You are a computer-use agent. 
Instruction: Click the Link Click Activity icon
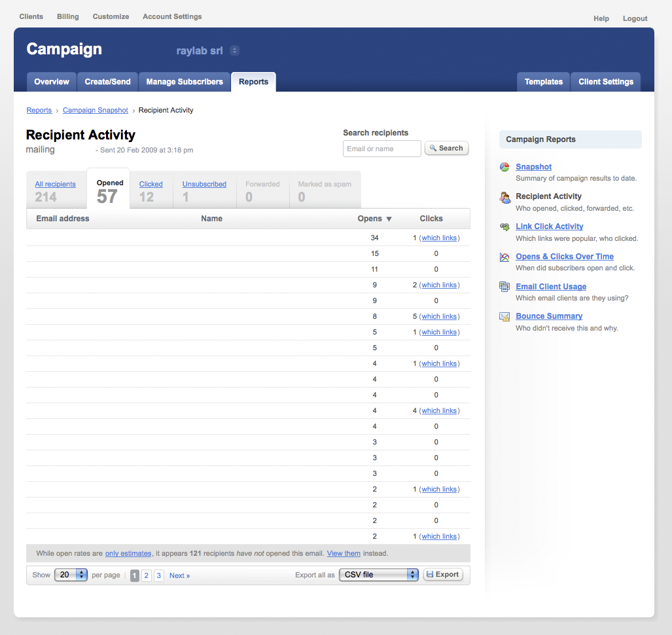click(504, 227)
